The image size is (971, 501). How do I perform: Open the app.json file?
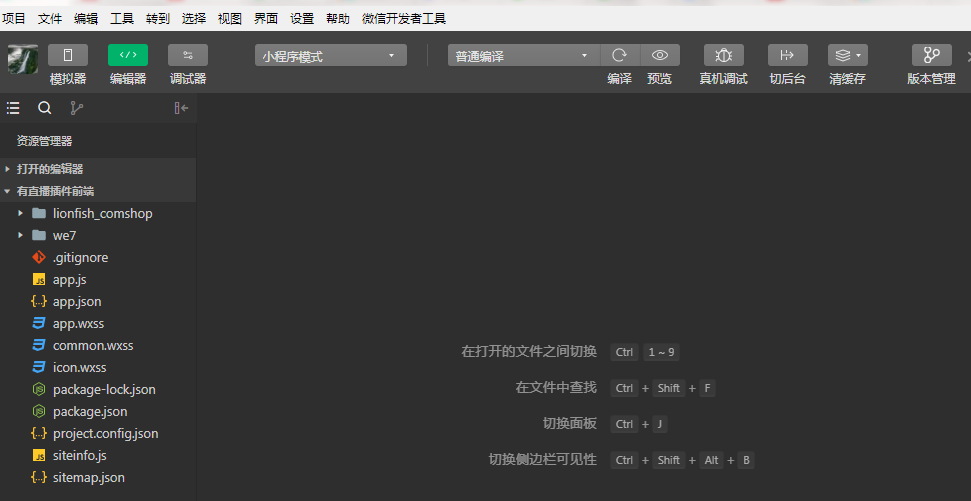98,302
